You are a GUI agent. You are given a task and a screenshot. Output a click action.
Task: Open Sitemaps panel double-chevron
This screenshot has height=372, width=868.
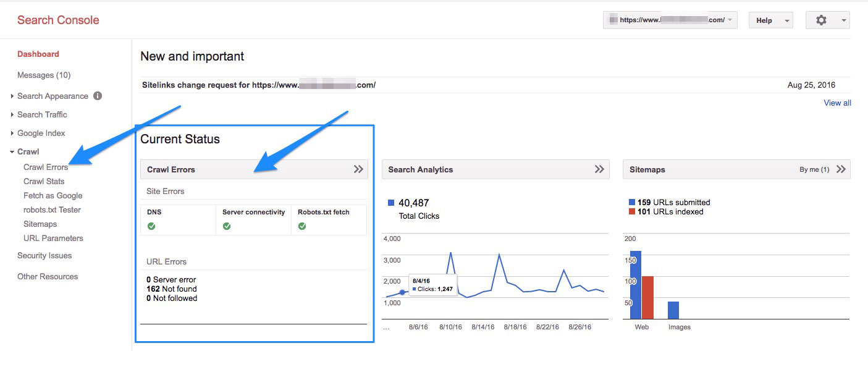[x=841, y=169]
